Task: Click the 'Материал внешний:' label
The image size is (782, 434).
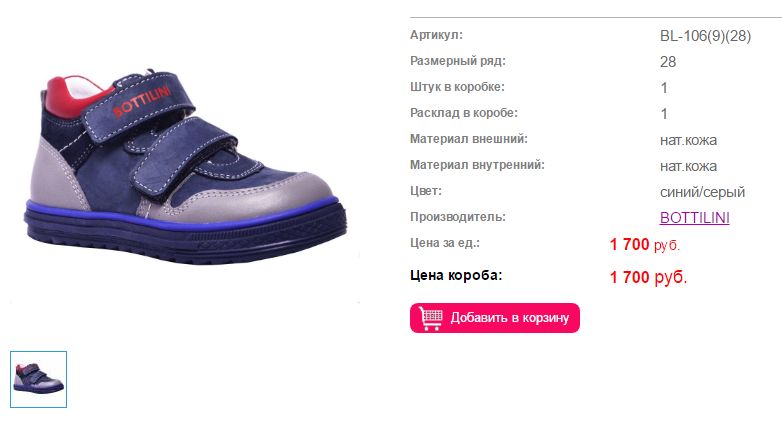Action: [x=469, y=139]
